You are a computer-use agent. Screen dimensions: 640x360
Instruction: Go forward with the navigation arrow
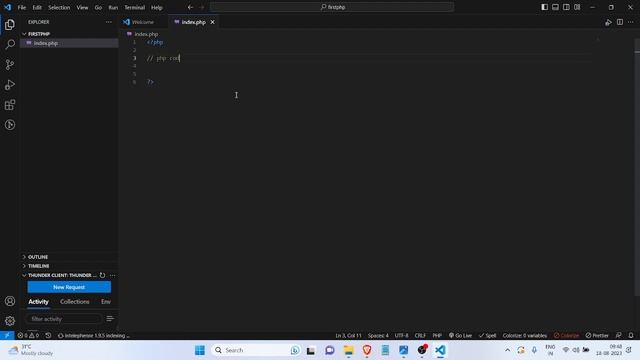coord(202,7)
